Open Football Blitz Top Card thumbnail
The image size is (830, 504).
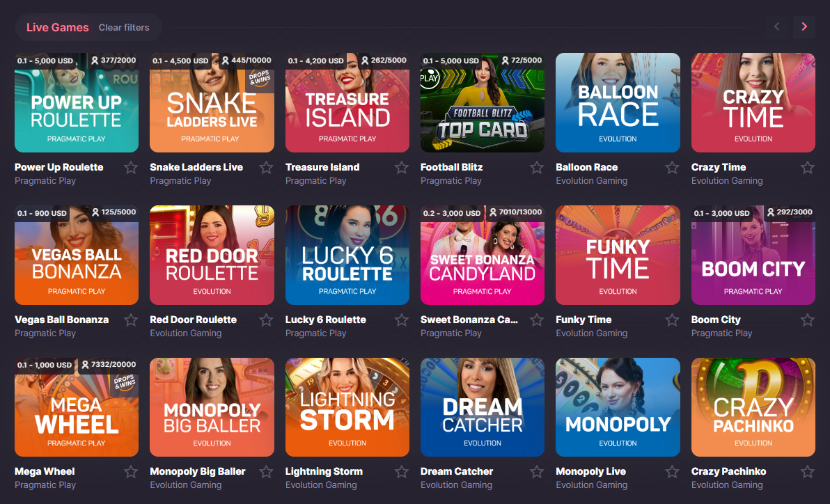[x=483, y=103]
